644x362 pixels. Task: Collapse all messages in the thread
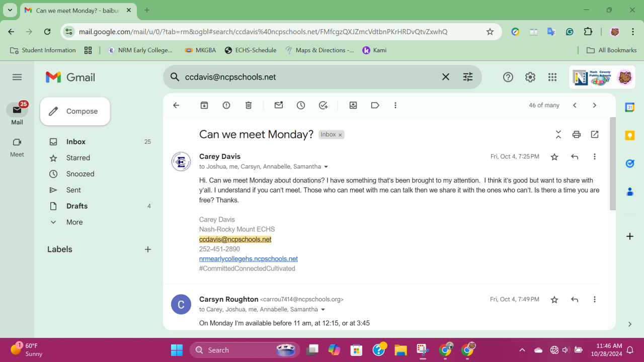tap(558, 134)
